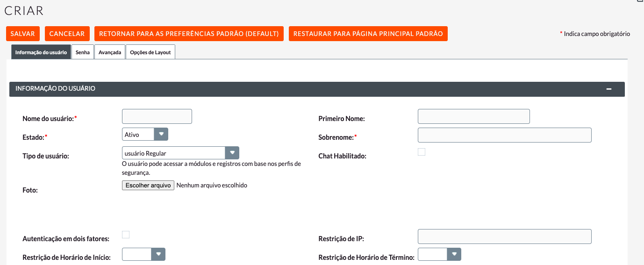Screen dimensions: 644x265
Task: Click the 'Tipo de usuário:' label
Action: coord(46,156)
